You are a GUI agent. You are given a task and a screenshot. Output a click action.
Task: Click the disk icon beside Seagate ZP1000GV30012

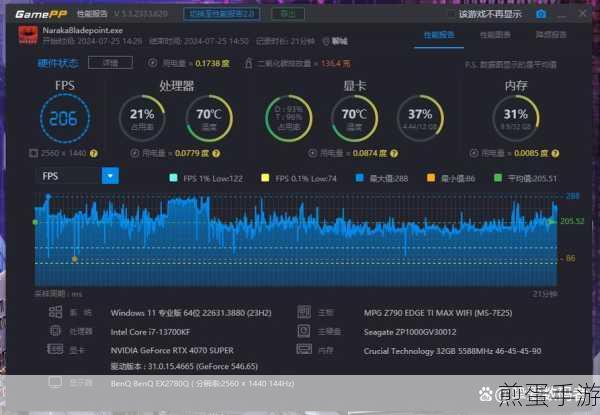[304, 331]
